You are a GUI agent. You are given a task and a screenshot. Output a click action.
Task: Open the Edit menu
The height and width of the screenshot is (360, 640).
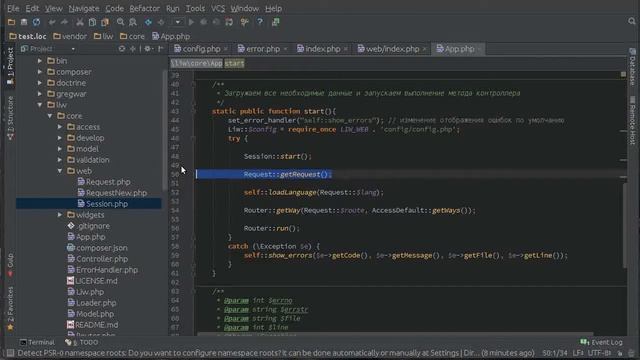pos(32,8)
